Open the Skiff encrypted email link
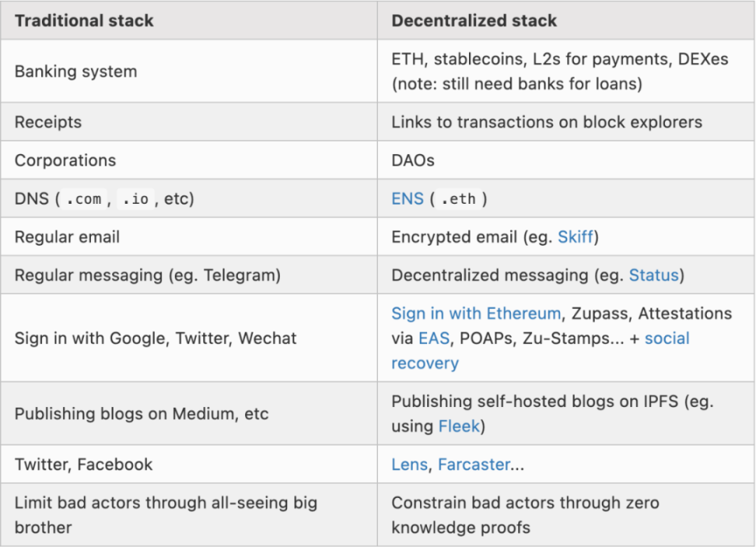Viewport: 756px width, 547px height. [x=577, y=237]
